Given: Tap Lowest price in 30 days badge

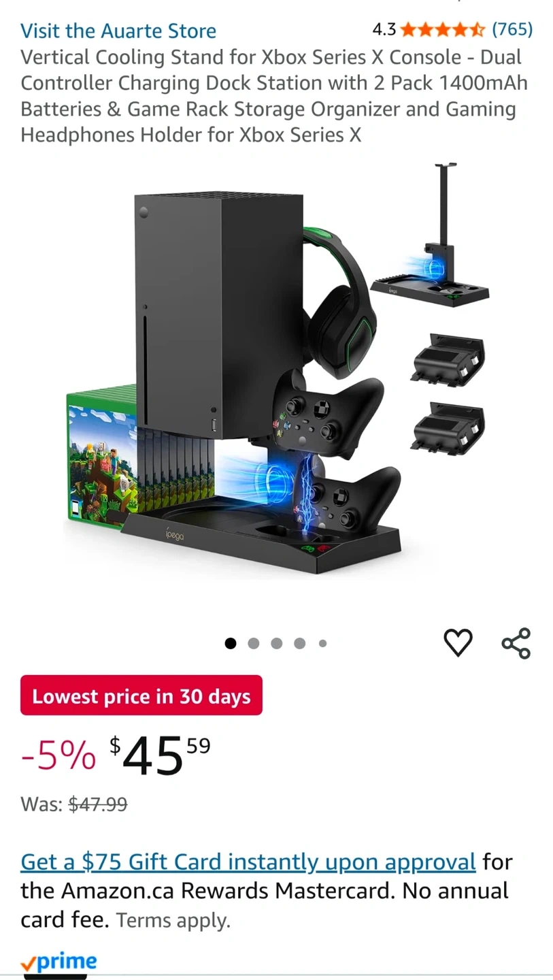Looking at the screenshot, I should [141, 696].
